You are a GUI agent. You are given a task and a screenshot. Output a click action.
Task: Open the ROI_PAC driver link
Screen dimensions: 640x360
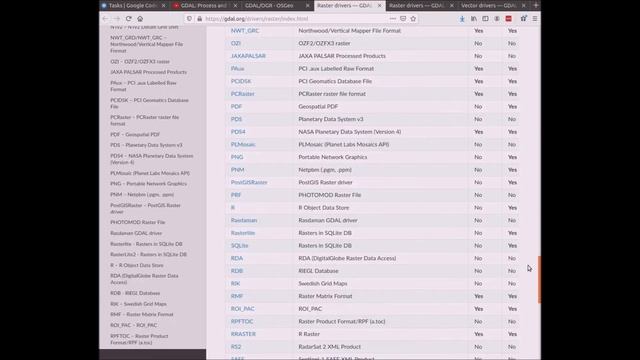pyautogui.click(x=242, y=309)
